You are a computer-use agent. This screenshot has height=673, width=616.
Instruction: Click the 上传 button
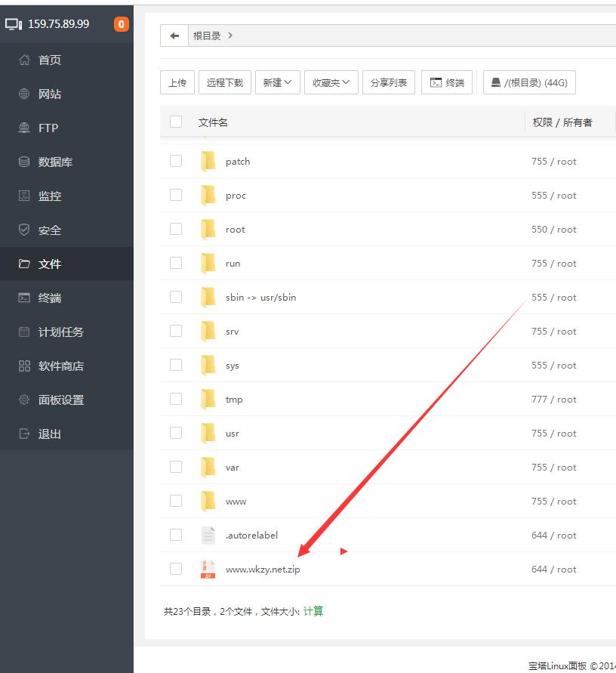click(x=177, y=83)
